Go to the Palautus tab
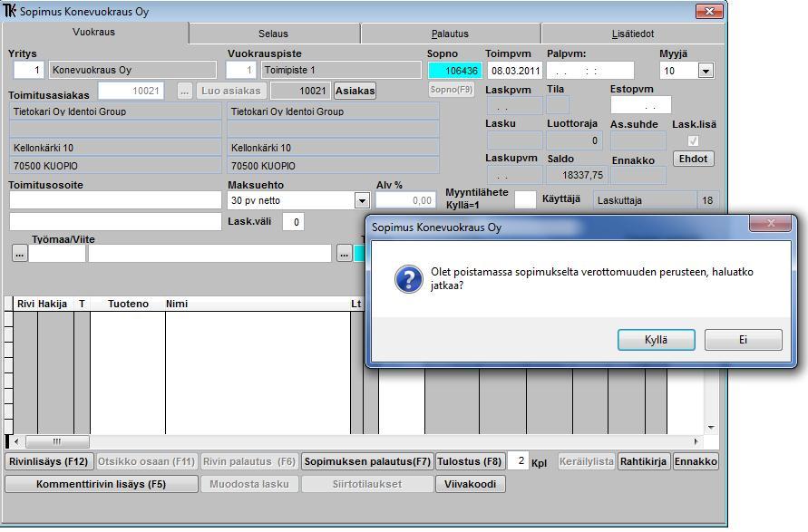The width and height of the screenshot is (808, 532). click(450, 34)
